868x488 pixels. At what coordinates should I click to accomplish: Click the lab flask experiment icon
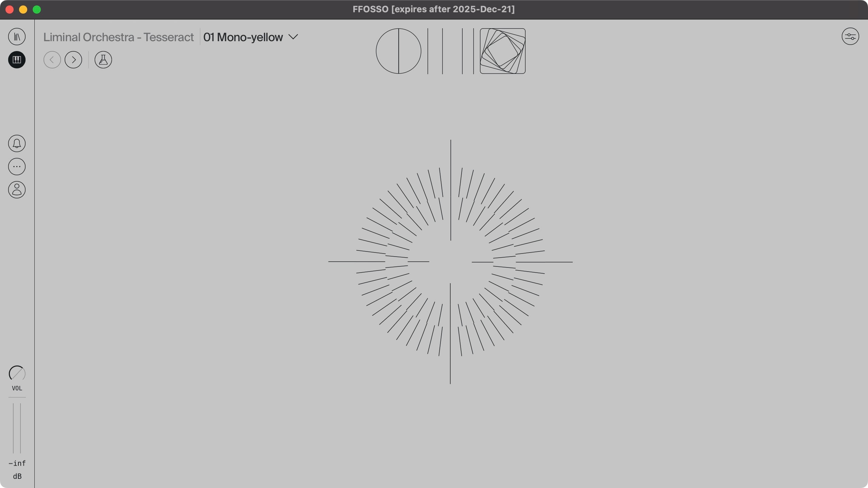[x=103, y=60]
